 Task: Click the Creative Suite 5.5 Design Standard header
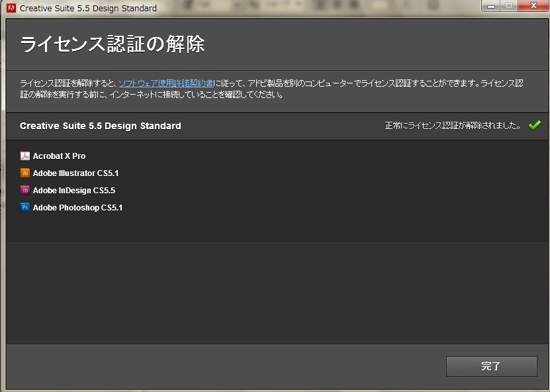101,125
